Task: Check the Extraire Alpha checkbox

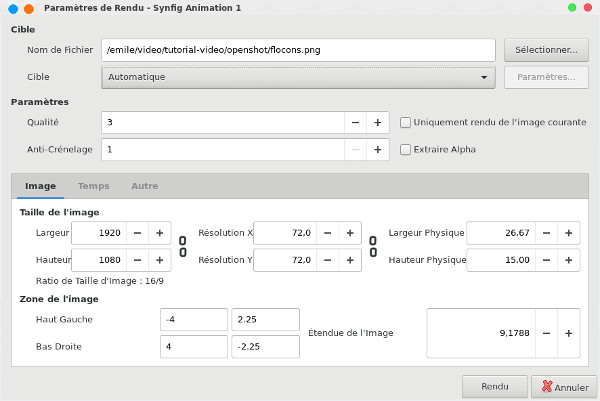Action: (x=406, y=150)
